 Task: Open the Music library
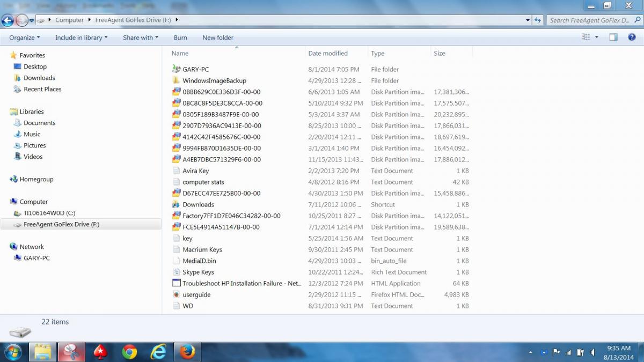tap(32, 134)
